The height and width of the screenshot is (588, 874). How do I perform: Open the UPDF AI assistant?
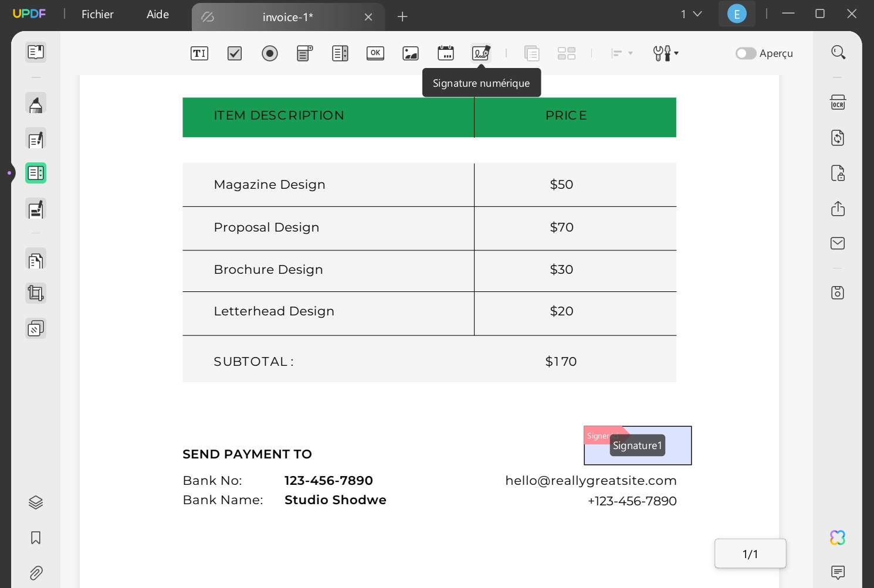[x=837, y=537]
